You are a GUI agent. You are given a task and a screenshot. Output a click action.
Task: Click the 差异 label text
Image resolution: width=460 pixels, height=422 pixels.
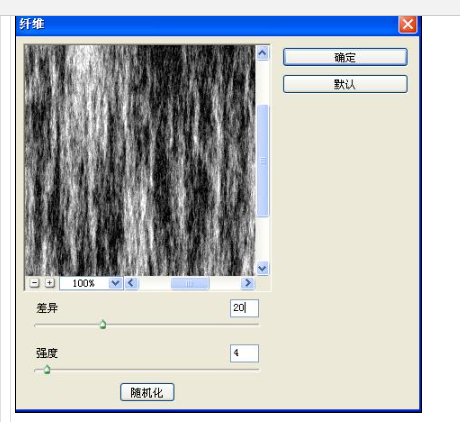coord(47,308)
